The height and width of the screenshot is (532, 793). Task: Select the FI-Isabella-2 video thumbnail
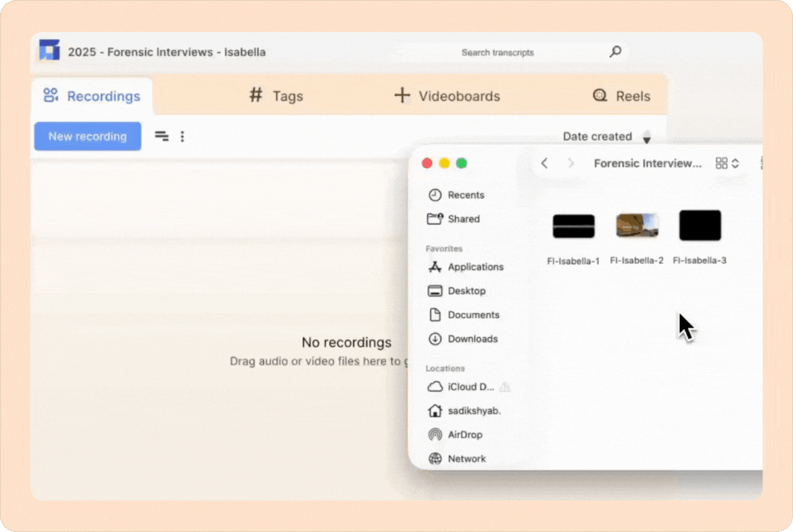637,225
